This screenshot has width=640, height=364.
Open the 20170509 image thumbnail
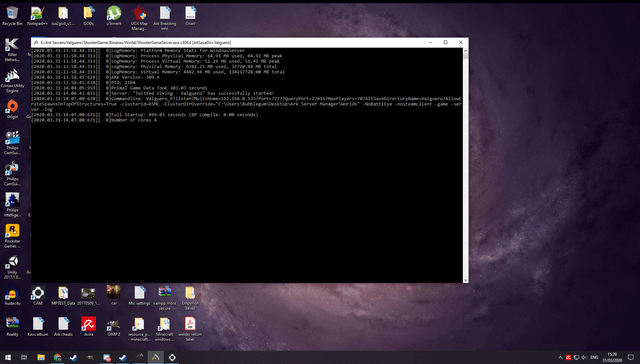(88, 296)
